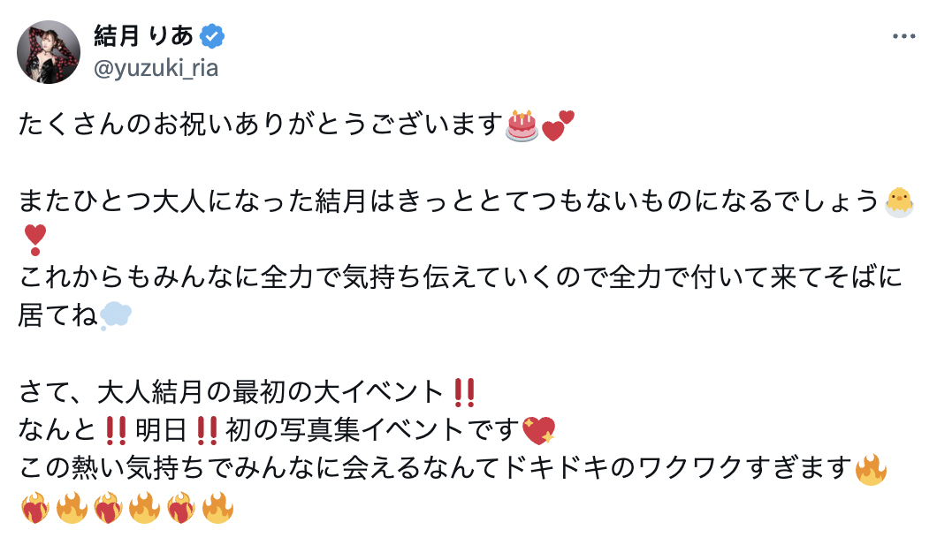This screenshot has width=937, height=560.
Task: Click the double exclamation right before 初の写真集
Action: pos(207,430)
